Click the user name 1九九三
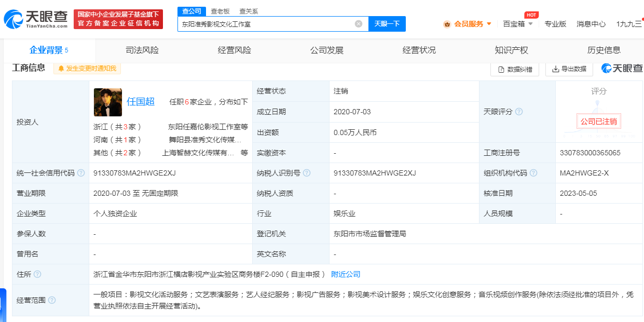This screenshot has width=644, height=322. [629, 24]
